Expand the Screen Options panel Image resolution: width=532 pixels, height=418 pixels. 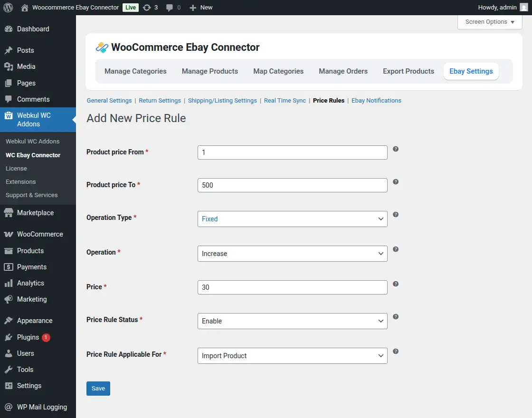(490, 22)
